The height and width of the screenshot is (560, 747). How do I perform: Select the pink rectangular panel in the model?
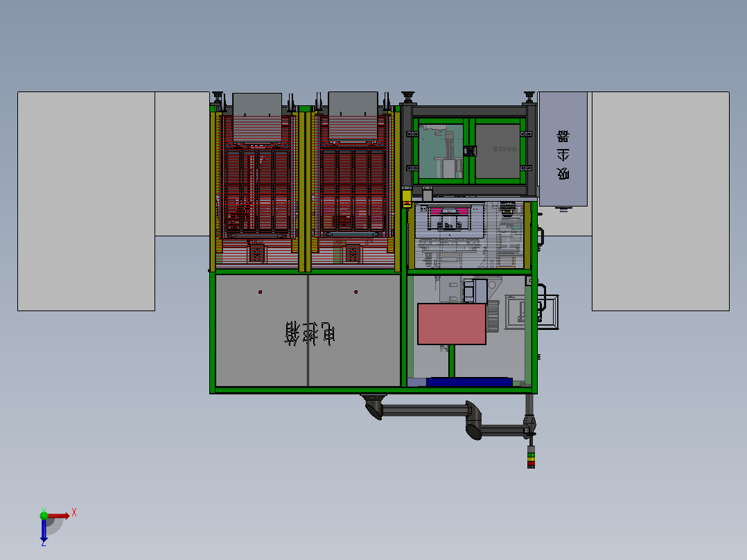pyautogui.click(x=452, y=324)
